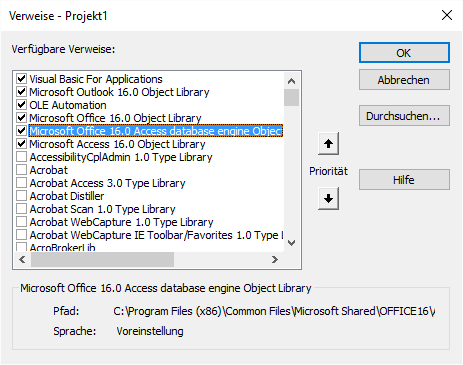
Task: Click the horizontal scroll right arrow
Action: click(x=275, y=259)
